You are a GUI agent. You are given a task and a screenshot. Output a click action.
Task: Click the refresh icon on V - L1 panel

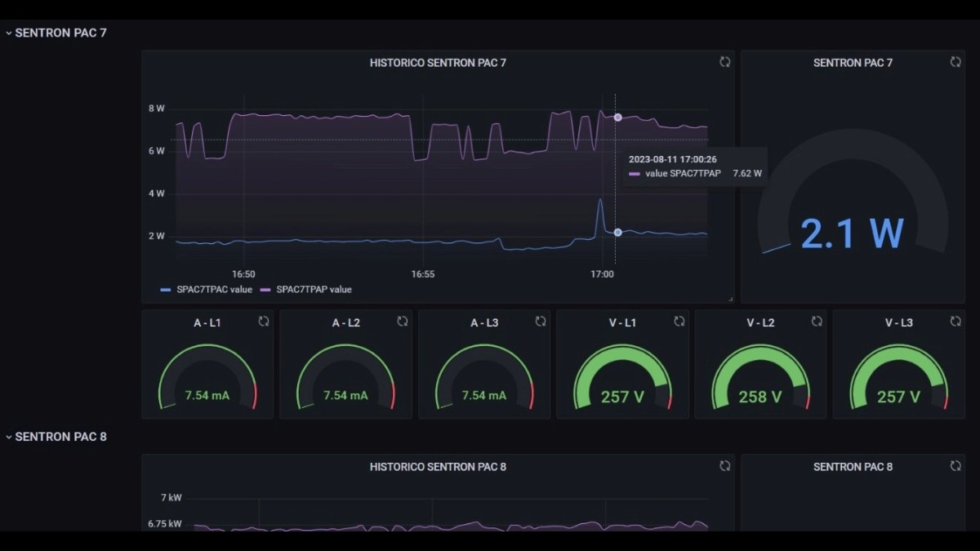679,322
